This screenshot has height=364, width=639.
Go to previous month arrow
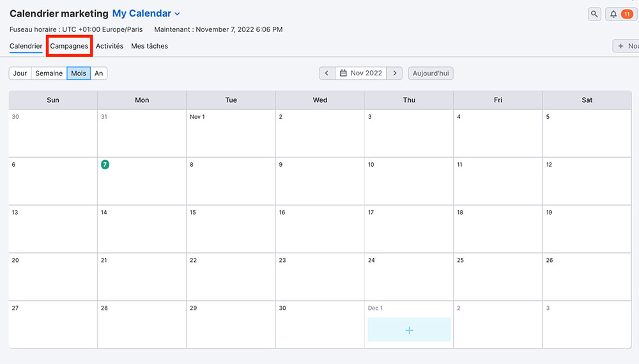coord(327,73)
